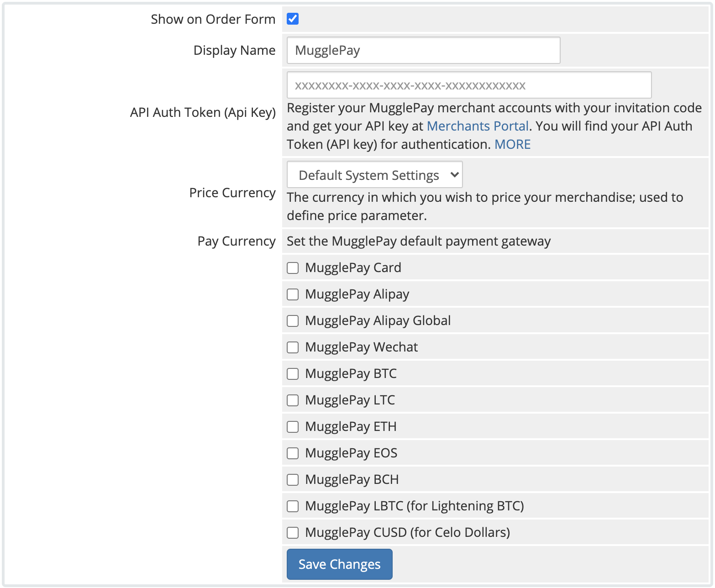Check the MugglePay ETH checkbox
Screen dimensions: 715x588
click(293, 427)
